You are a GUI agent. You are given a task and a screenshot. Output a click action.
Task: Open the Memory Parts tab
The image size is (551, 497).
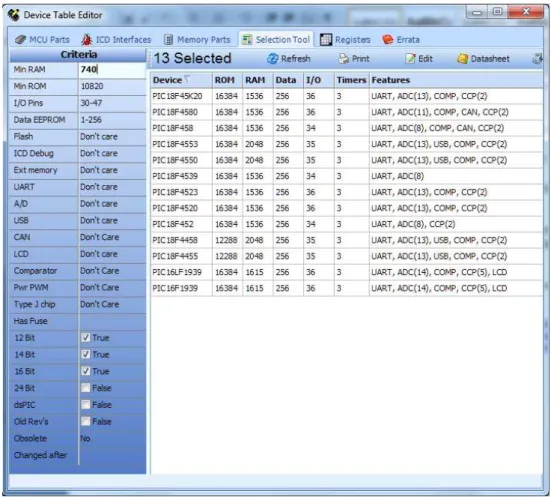point(197,40)
